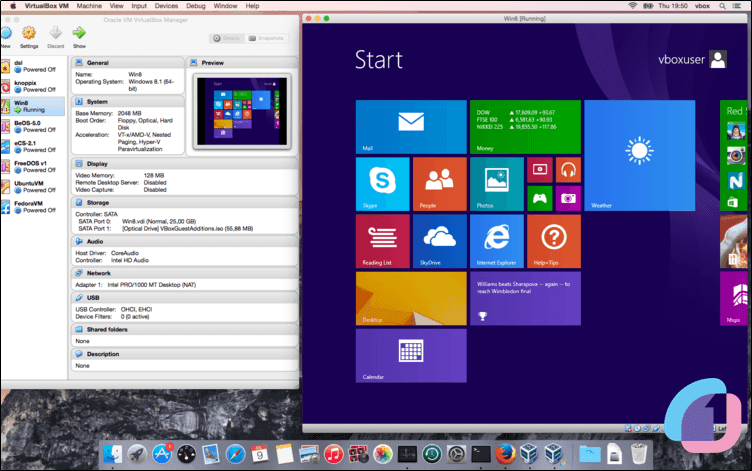The height and width of the screenshot is (471, 752).
Task: Open the Video small red tile
Action: pyautogui.click(x=540, y=170)
